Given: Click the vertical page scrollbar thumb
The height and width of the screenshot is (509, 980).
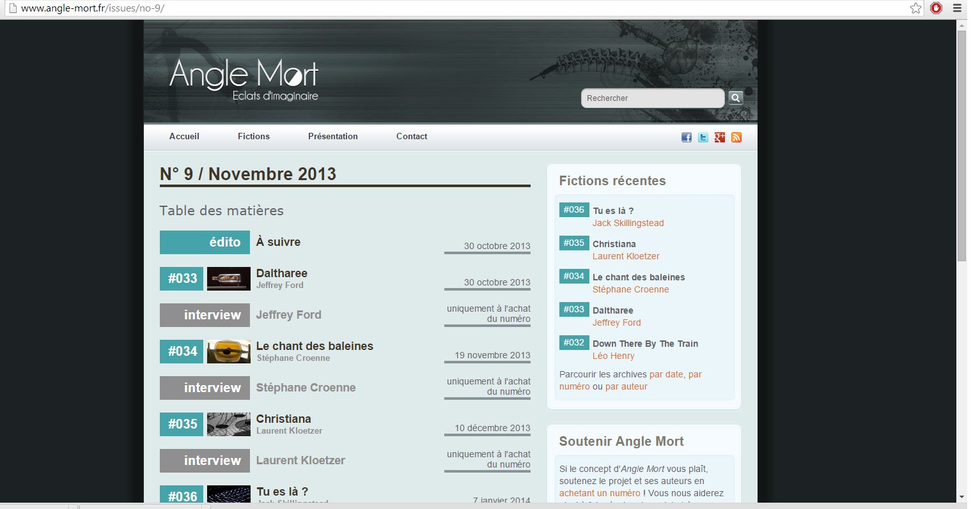Looking at the screenshot, I should (x=961, y=145).
